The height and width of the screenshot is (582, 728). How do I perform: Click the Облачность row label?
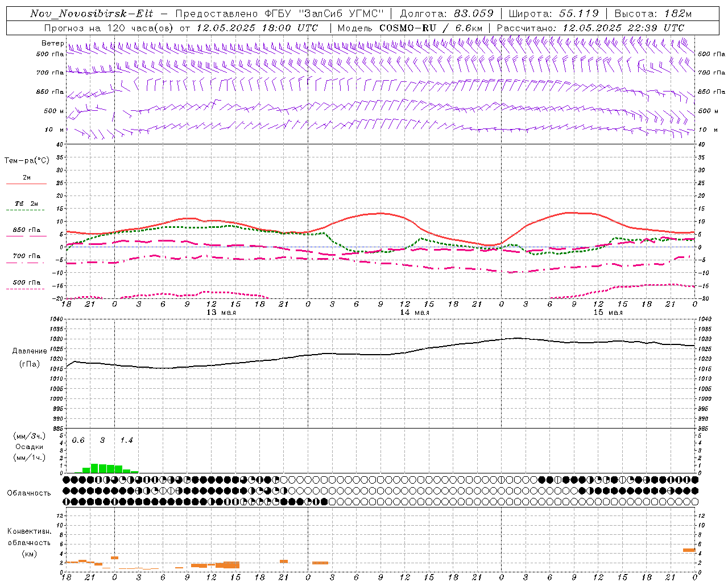point(29,493)
